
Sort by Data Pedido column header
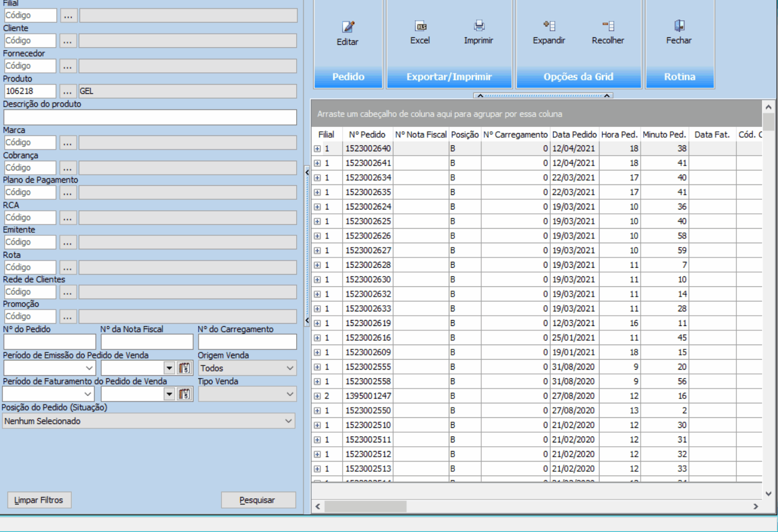574,134
